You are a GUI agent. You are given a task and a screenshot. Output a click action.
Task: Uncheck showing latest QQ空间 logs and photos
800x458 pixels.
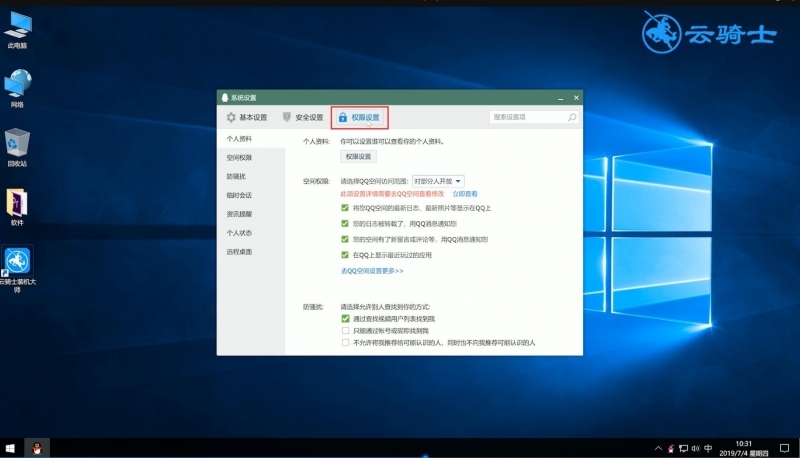(x=345, y=208)
